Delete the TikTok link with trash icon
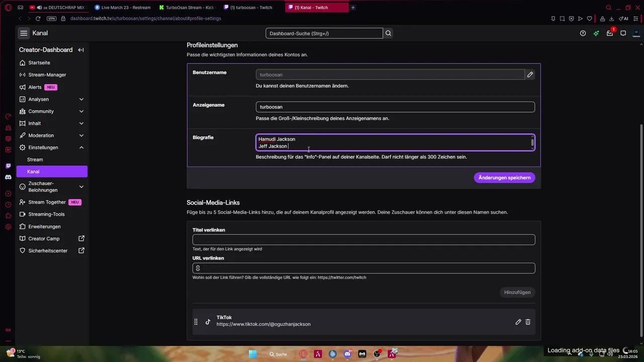This screenshot has height=362, width=644. [528, 322]
